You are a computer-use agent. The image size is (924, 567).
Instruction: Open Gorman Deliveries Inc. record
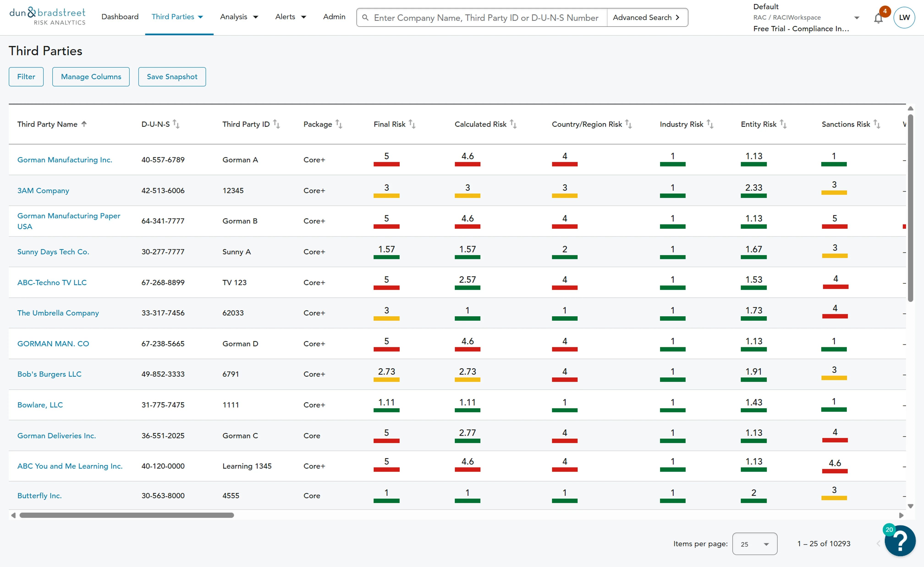tap(57, 435)
